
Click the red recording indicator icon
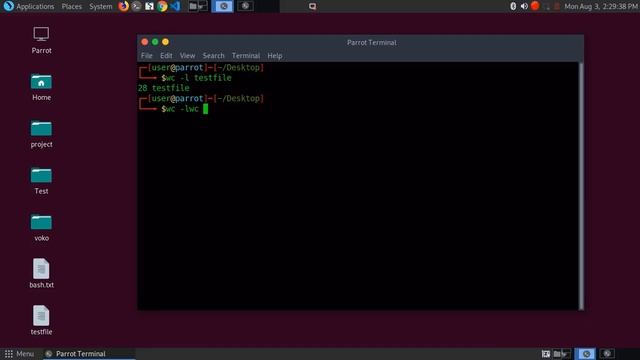point(535,6)
